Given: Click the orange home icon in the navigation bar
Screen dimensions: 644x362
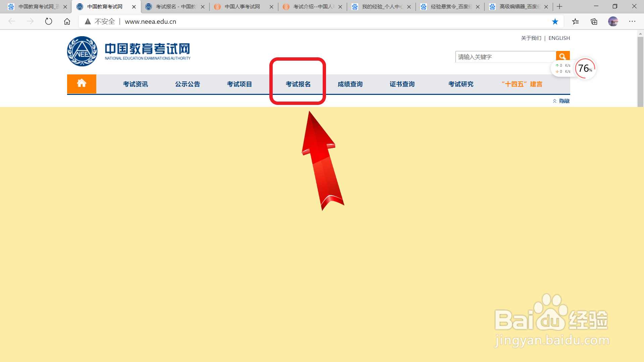Looking at the screenshot, I should 82,84.
